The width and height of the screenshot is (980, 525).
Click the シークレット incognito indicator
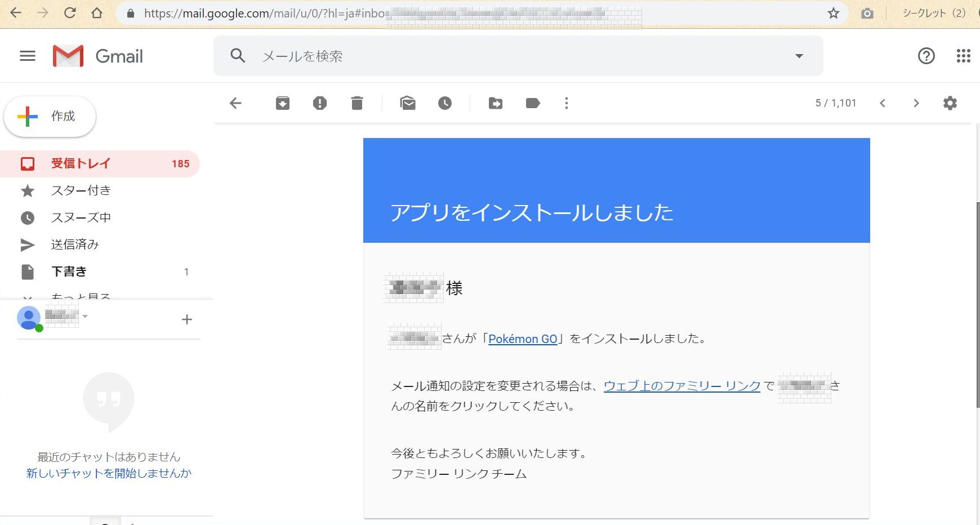(934, 13)
